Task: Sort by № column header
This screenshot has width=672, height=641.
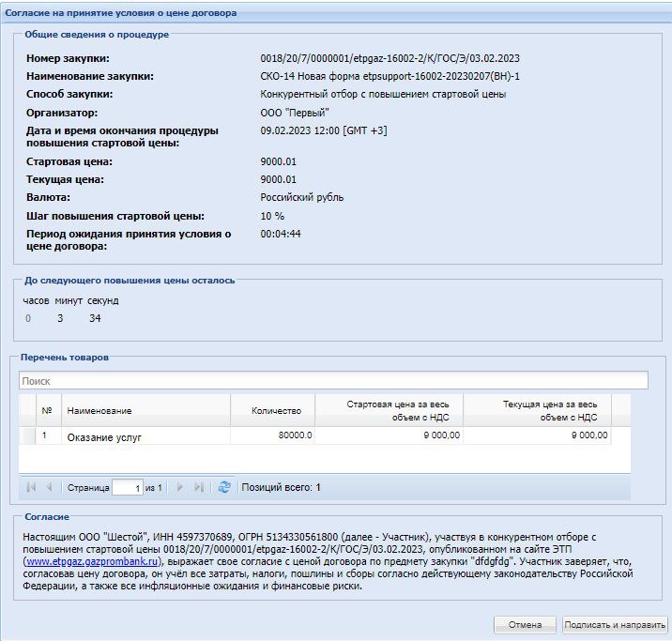Action: [x=49, y=410]
